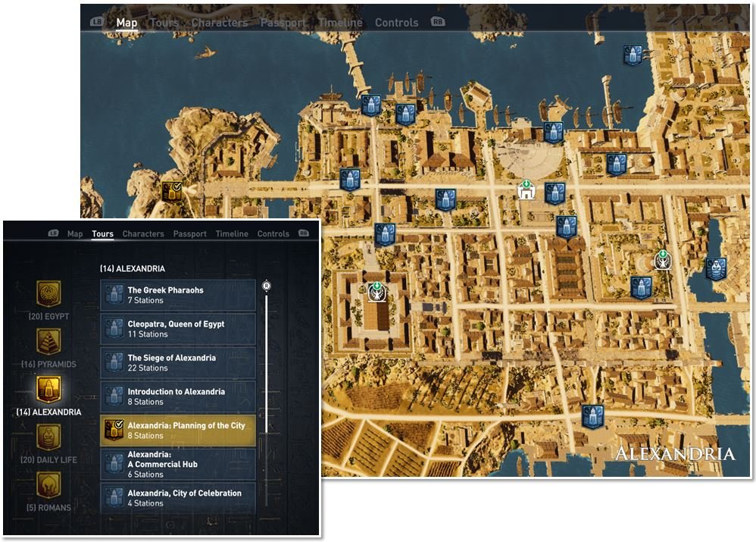Image resolution: width=756 pixels, height=542 pixels.
Task: Click the R scroll knob on tour list
Action: click(266, 286)
